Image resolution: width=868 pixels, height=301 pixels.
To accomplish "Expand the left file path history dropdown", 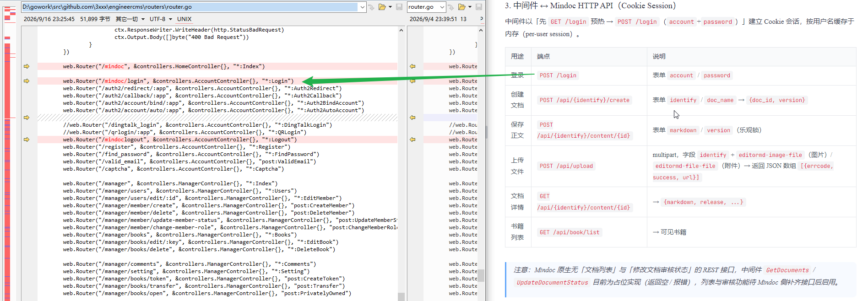I will click(x=363, y=7).
